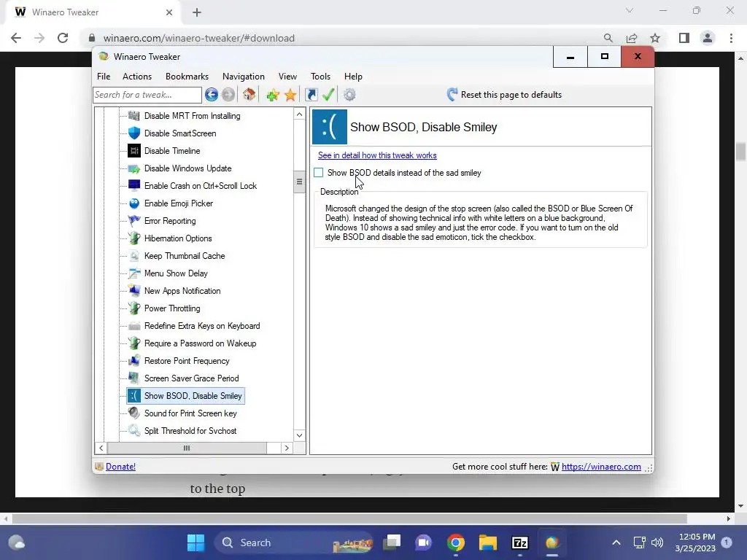Click the Error Reporting flag icon
747x560 pixels.
134,221
